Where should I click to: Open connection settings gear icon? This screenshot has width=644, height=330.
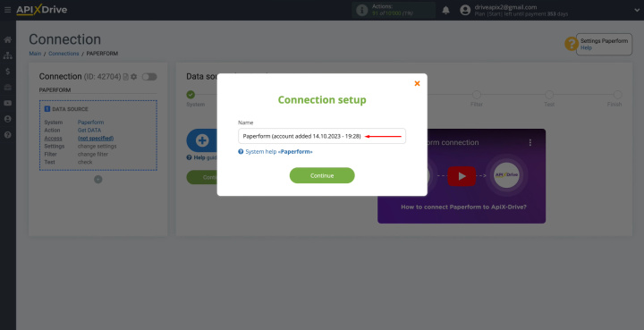[134, 77]
